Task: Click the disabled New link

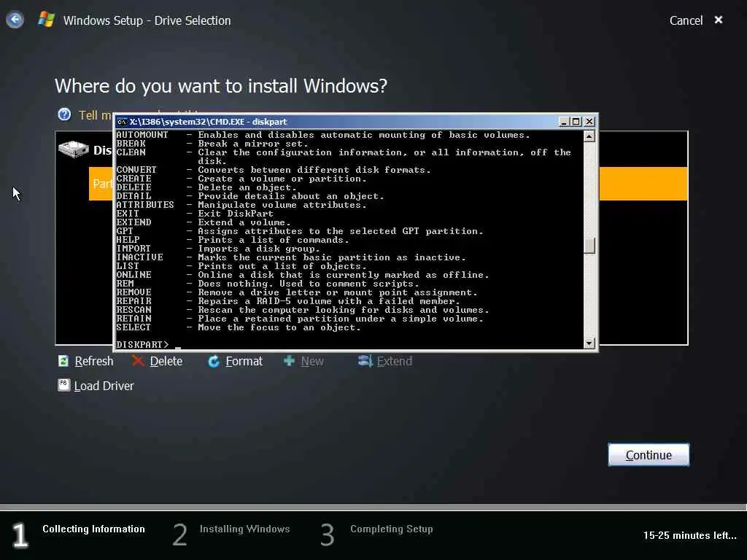Action: coord(312,362)
